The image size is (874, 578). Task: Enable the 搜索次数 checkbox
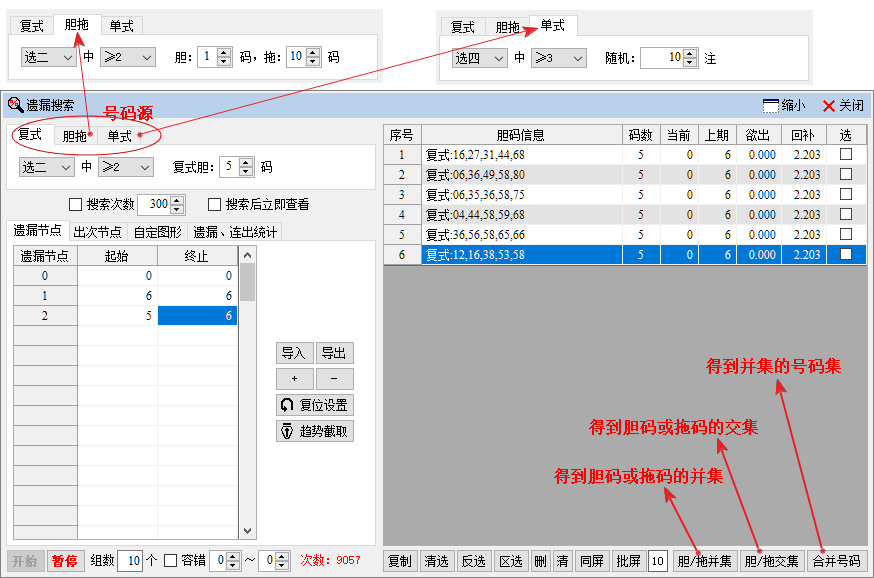[x=75, y=204]
